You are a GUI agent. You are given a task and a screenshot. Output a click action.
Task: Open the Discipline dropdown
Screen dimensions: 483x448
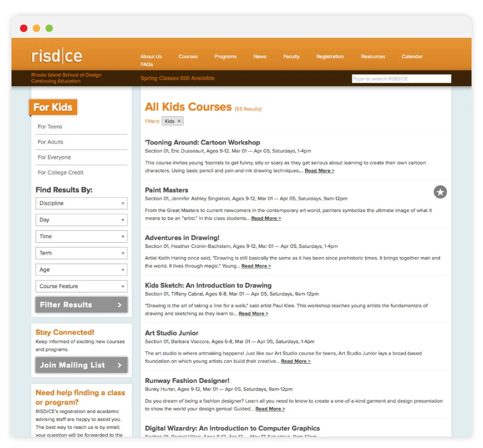click(81, 203)
